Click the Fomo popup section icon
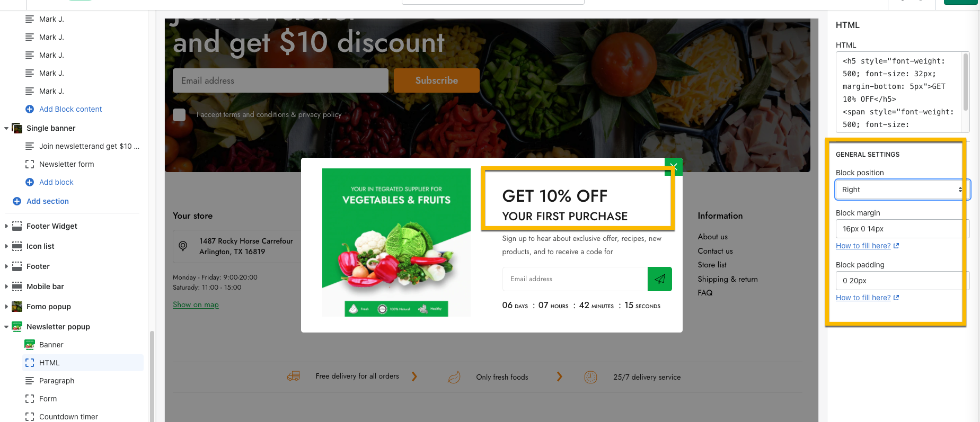Viewport: 980px width, 422px height. click(17, 307)
